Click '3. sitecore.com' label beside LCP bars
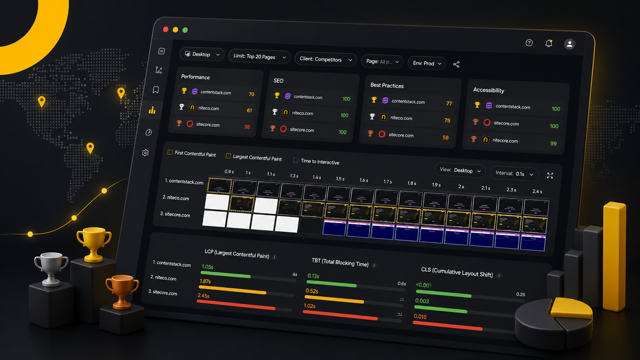640x360 pixels. point(162,292)
